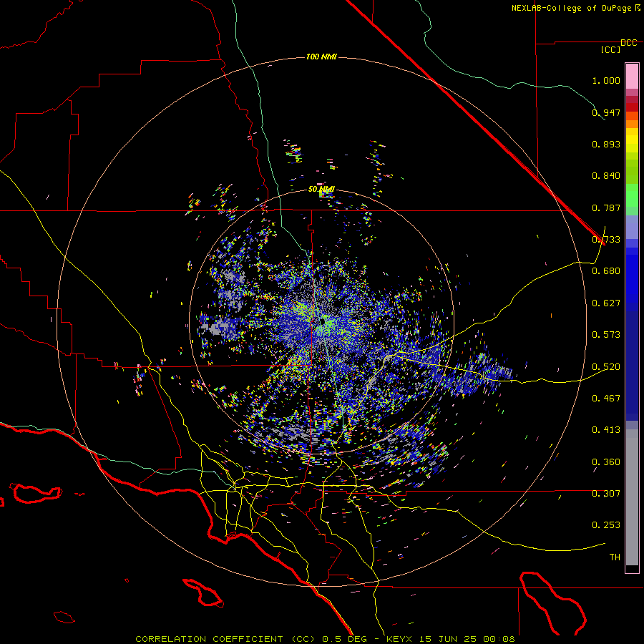This screenshot has width=644, height=644.
Task: Click the 0.573 scale value
Action: point(606,335)
